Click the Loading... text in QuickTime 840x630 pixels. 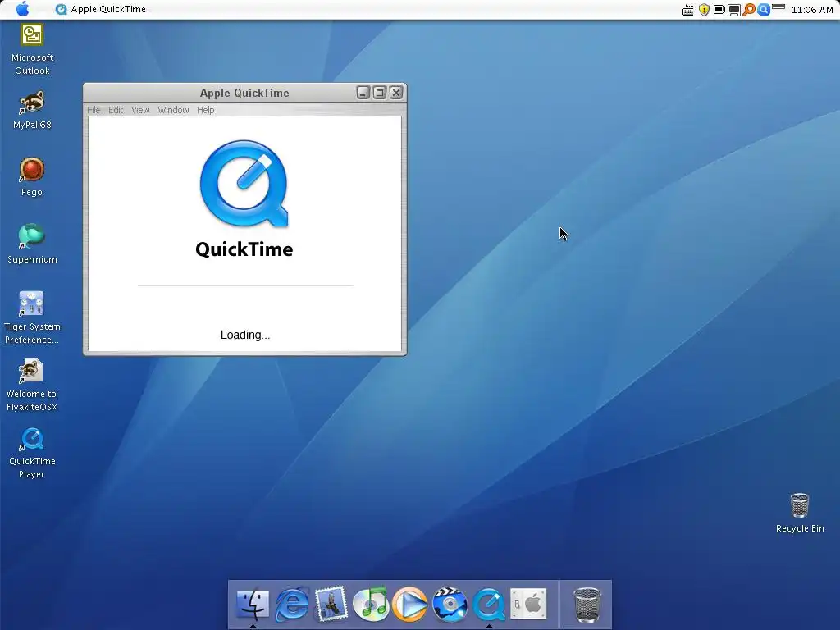[245, 335]
